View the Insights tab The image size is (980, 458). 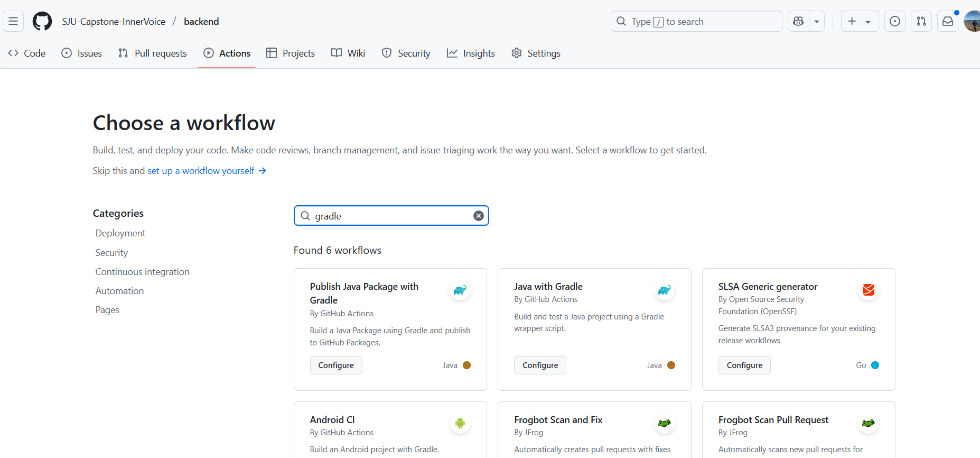pos(471,53)
